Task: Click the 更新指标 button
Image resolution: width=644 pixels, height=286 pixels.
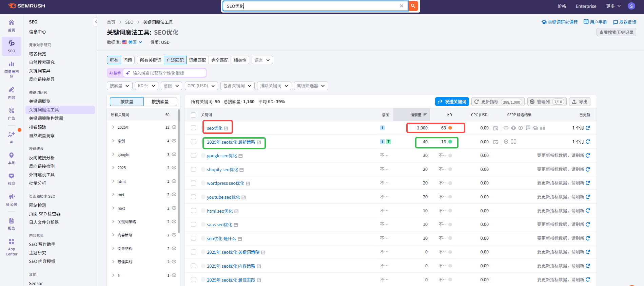Action: tap(498, 102)
